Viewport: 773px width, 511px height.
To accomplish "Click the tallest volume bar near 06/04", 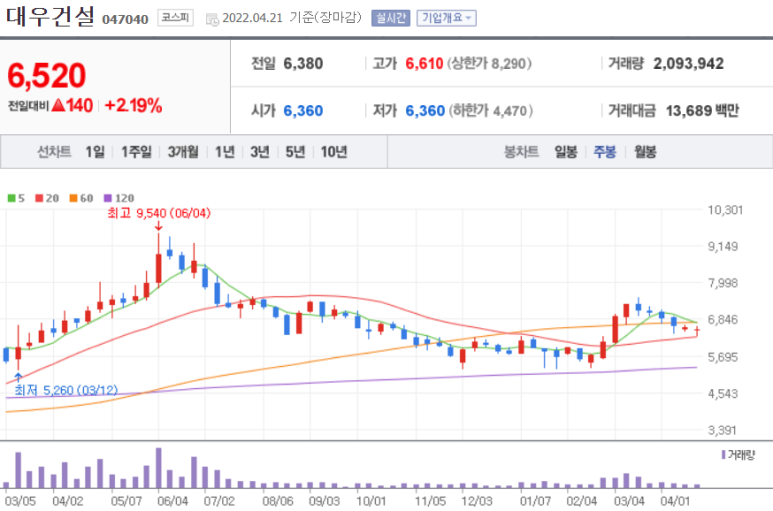I will [158, 465].
